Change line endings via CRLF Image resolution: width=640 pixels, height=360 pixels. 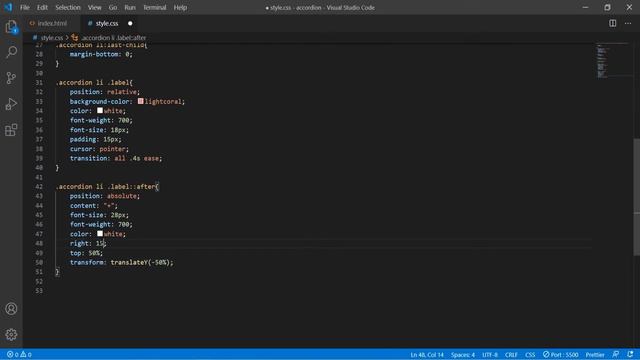click(511, 354)
